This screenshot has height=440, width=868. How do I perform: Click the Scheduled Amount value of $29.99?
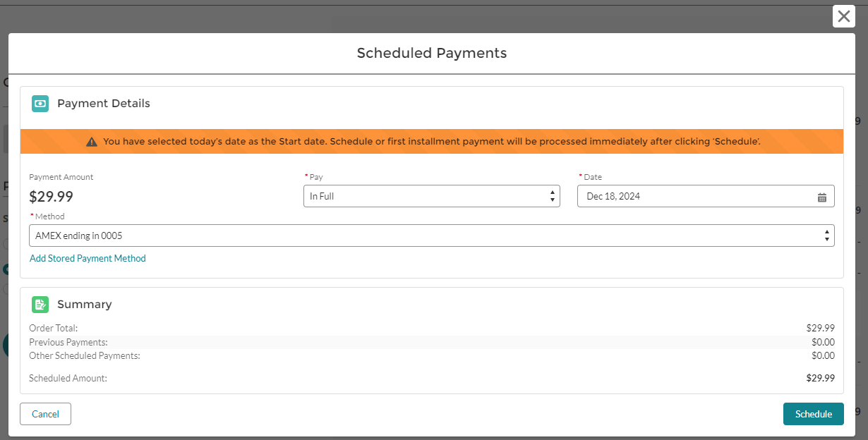click(x=822, y=378)
